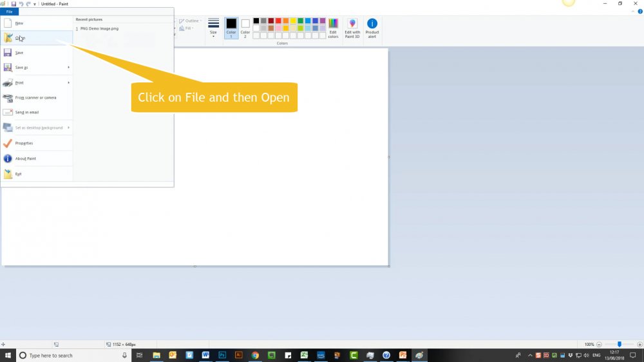The image size is (644, 362).
Task: Pick the black color swatch
Action: (256, 21)
